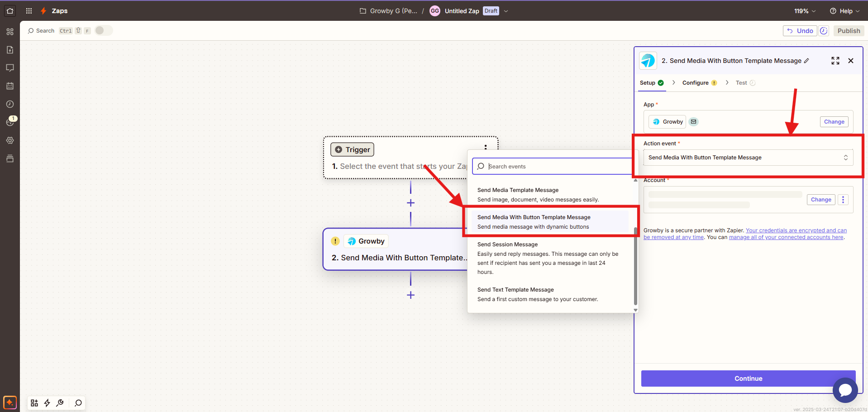Open Zap history clock icon in sidebar
This screenshot has height=412, width=868.
click(x=10, y=104)
